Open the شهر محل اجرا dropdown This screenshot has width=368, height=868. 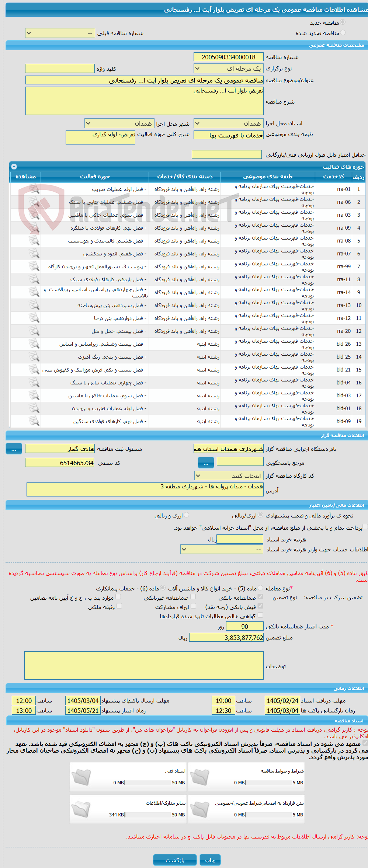point(119,123)
